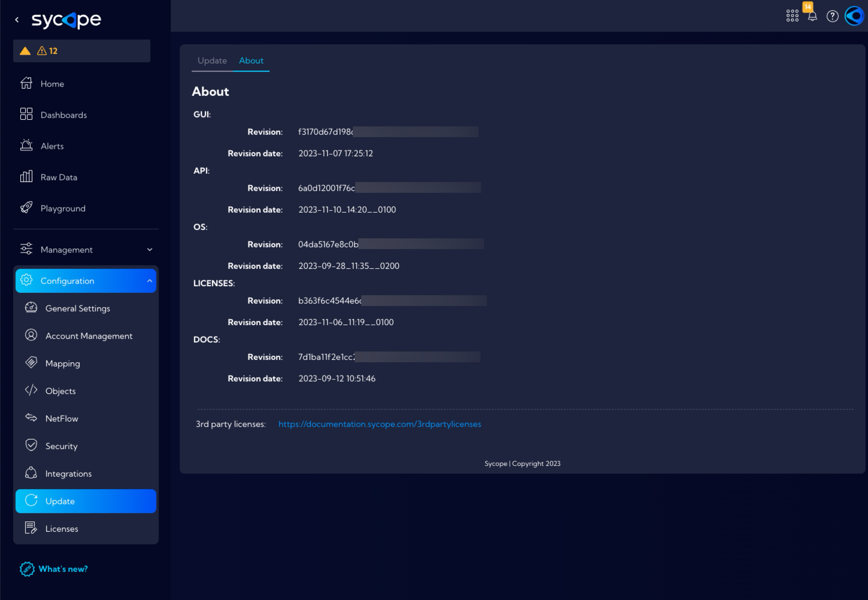The image size is (868, 600).
Task: Click the Update refresh icon
Action: point(31,500)
